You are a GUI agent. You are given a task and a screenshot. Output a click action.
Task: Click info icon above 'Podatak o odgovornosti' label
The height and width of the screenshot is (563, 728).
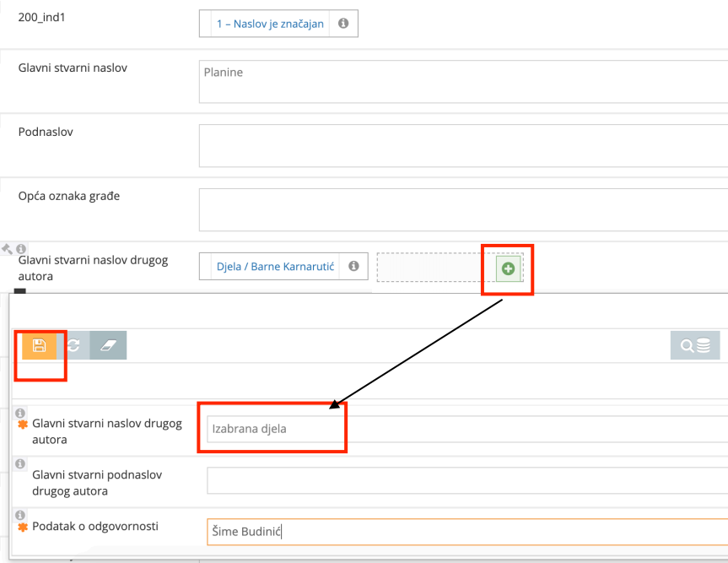pyautogui.click(x=20, y=514)
